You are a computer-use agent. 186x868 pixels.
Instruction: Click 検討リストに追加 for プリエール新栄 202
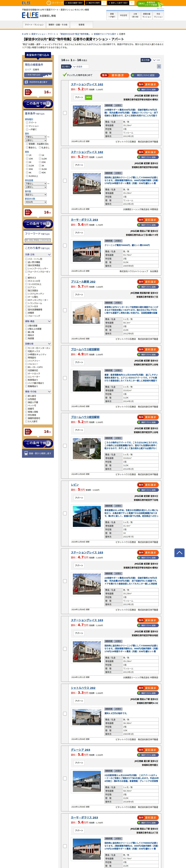(148, 287)
